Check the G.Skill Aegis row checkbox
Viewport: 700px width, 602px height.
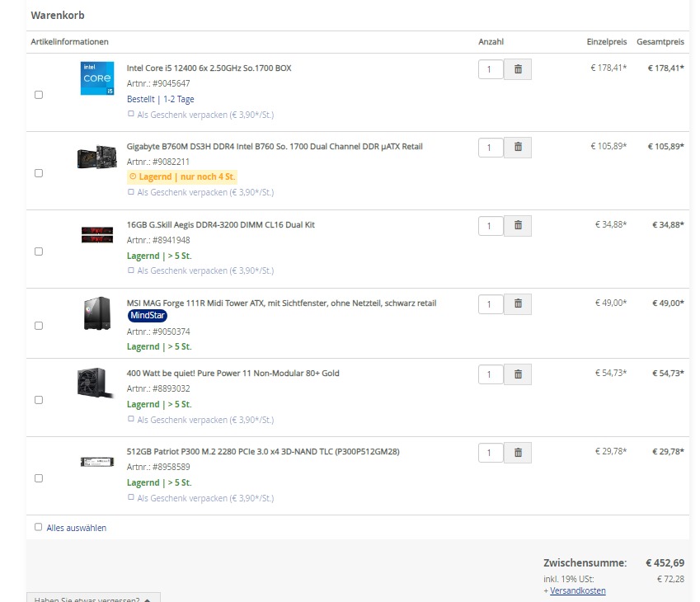39,252
